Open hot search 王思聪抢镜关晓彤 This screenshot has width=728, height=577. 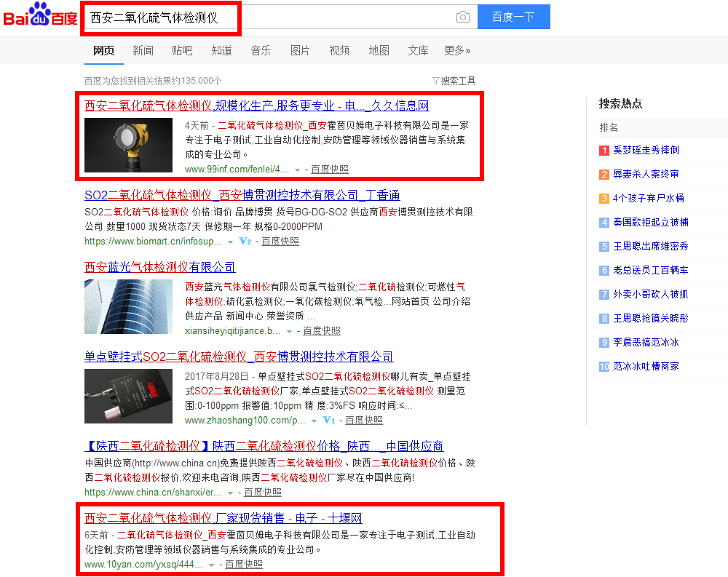coord(650,319)
